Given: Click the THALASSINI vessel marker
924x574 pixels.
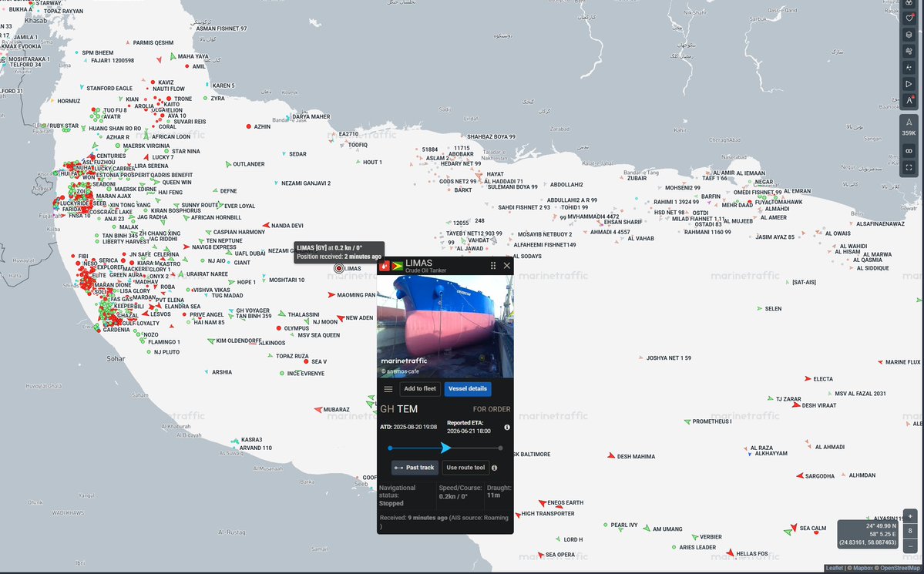Looking at the screenshot, I should (282, 314).
